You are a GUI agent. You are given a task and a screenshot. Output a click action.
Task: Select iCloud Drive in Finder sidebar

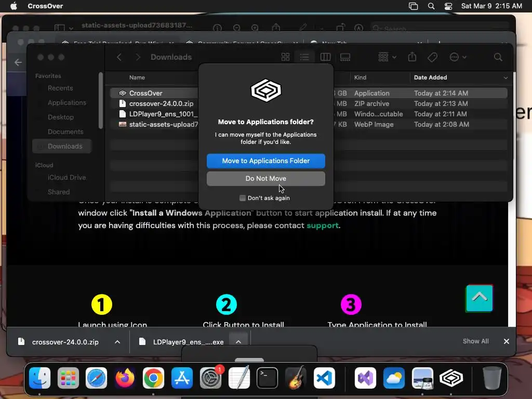(x=66, y=178)
